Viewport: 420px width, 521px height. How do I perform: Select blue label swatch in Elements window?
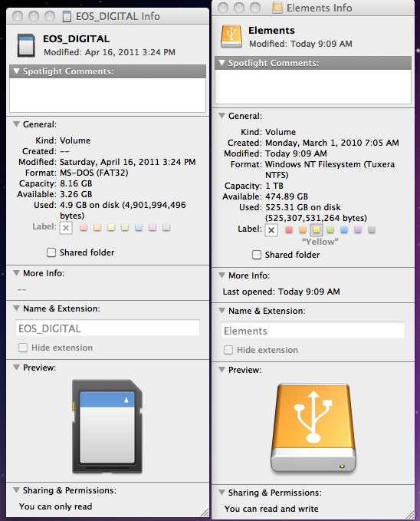[344, 230]
